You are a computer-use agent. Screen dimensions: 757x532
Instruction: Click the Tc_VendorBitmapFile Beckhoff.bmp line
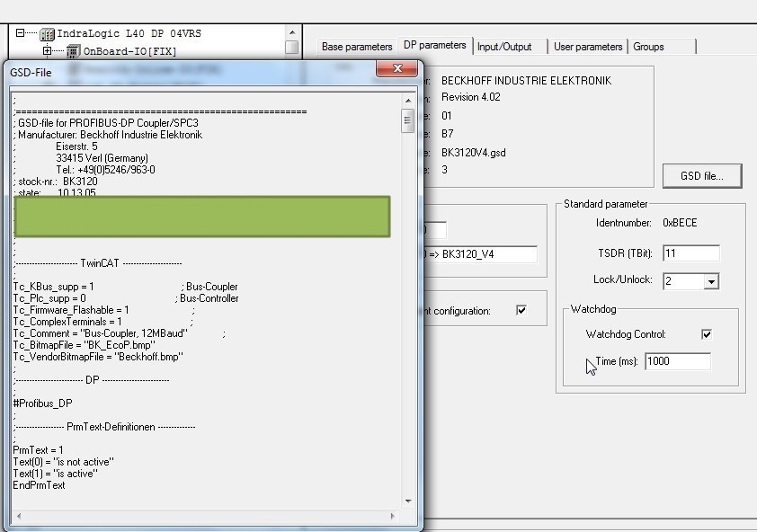98,357
